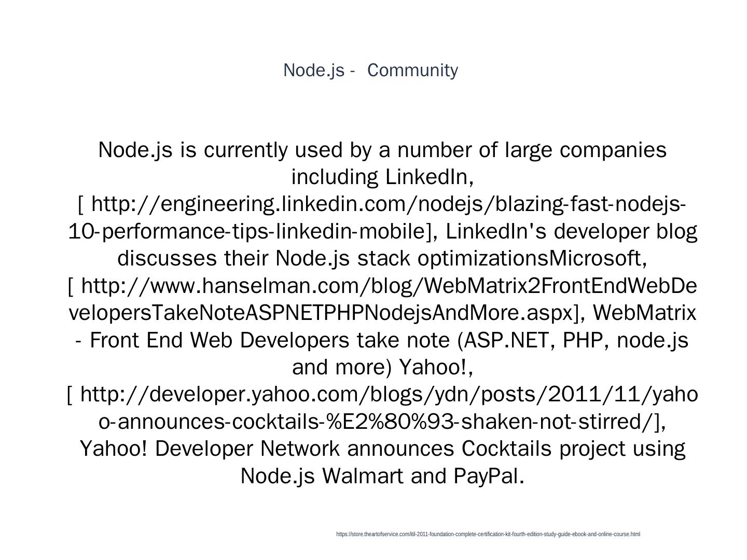Click "ASP.NET" inside the parentheses

510,341
